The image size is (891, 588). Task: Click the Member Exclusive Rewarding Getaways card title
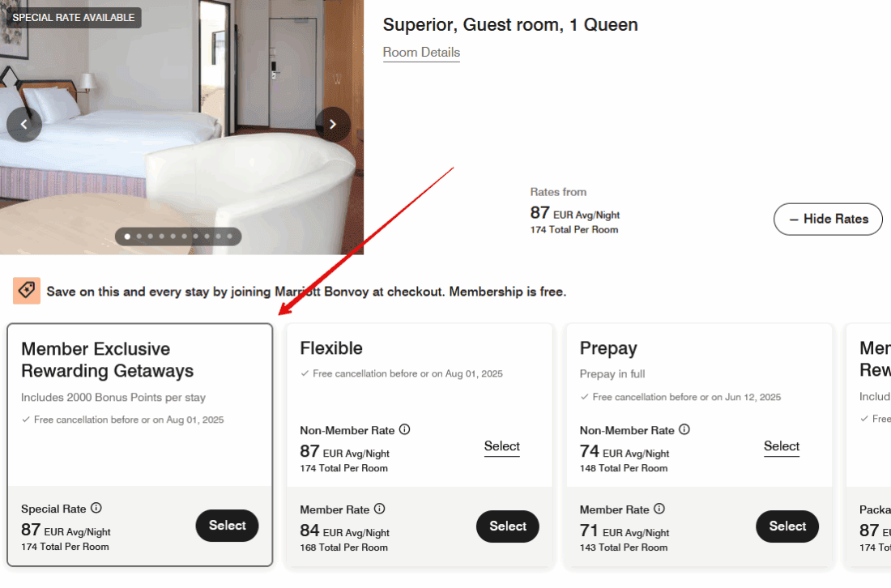tap(107, 360)
